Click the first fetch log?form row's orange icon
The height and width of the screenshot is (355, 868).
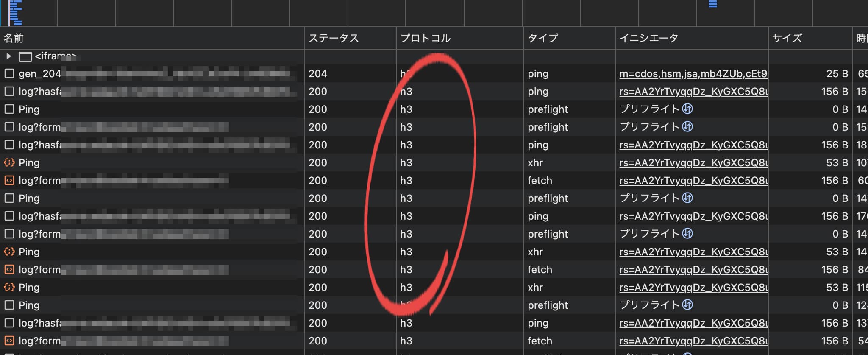pyautogui.click(x=9, y=181)
